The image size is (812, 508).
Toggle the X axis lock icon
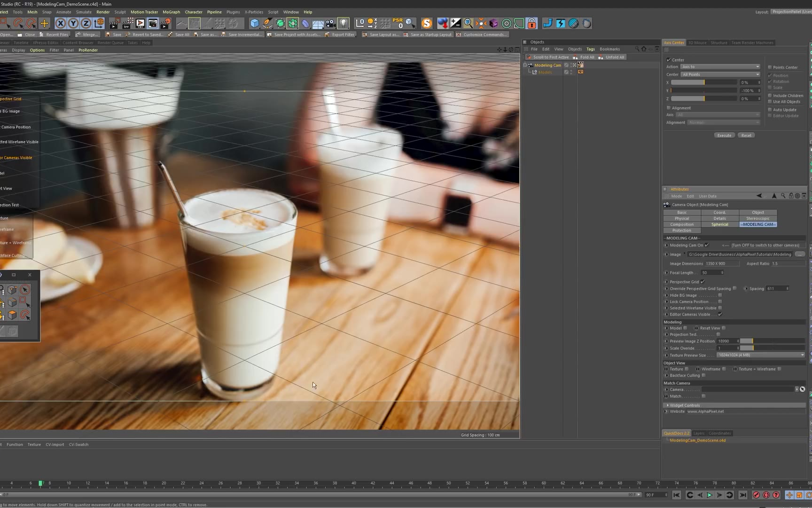coord(61,23)
